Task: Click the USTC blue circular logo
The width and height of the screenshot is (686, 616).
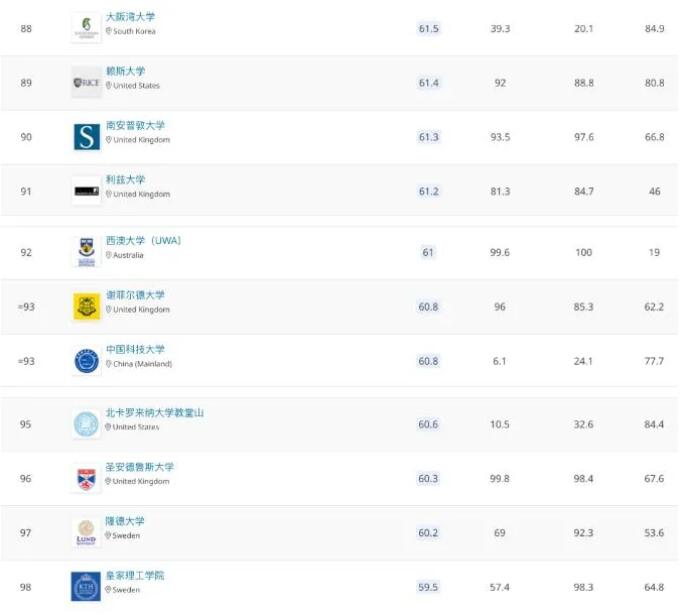Action: click(x=86, y=361)
